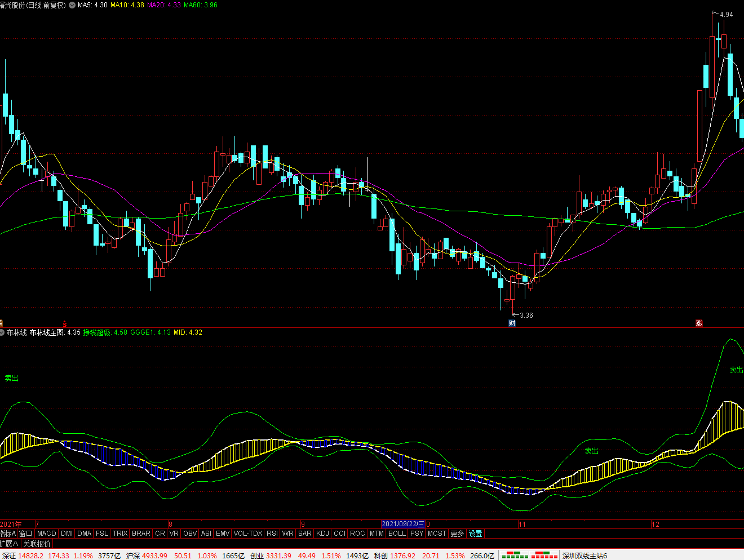Switch to the TRIX indicator

(x=120, y=534)
